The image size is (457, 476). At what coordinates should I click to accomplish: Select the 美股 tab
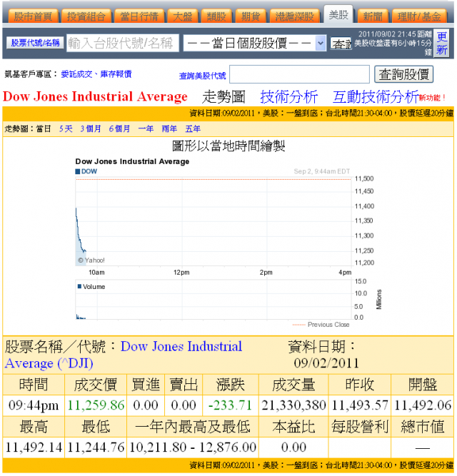click(338, 14)
